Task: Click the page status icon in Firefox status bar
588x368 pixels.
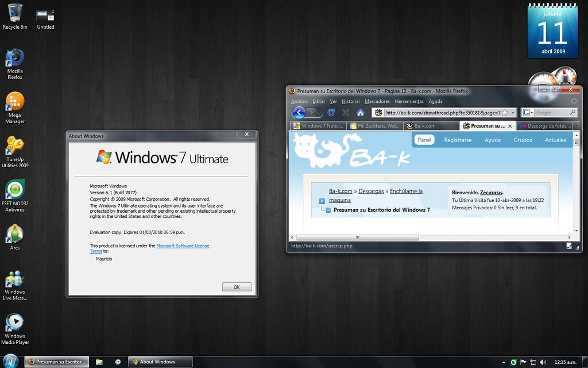Action: click(x=569, y=246)
